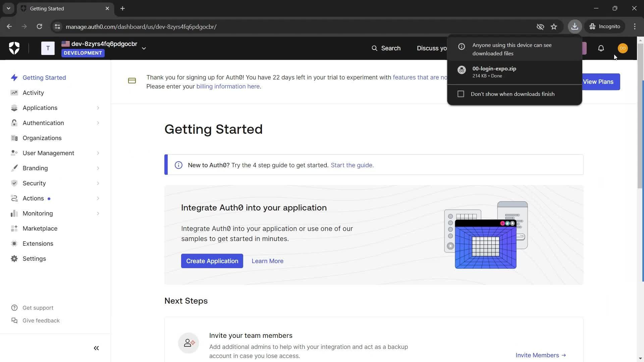The height and width of the screenshot is (362, 644).
Task: Click the User Management people icon
Action: coord(14,153)
